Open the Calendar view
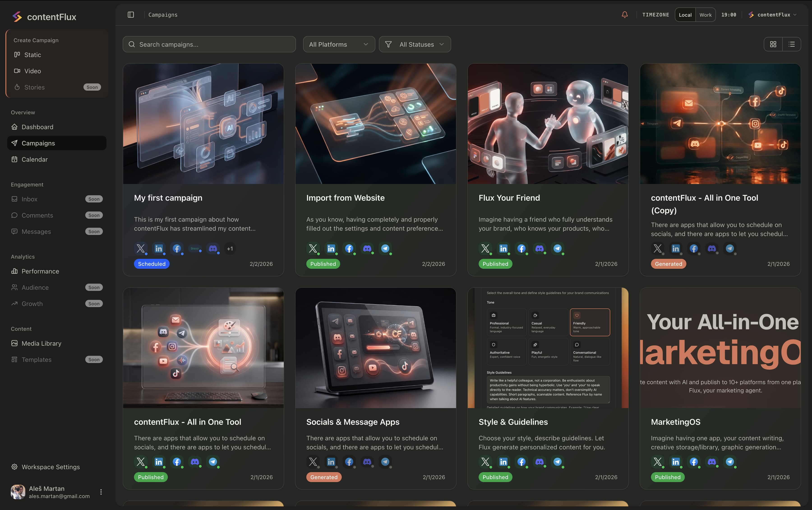The image size is (812, 510). (35, 159)
